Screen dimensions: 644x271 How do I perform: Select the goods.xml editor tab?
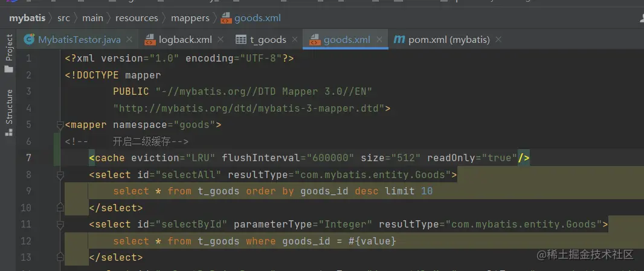click(347, 40)
